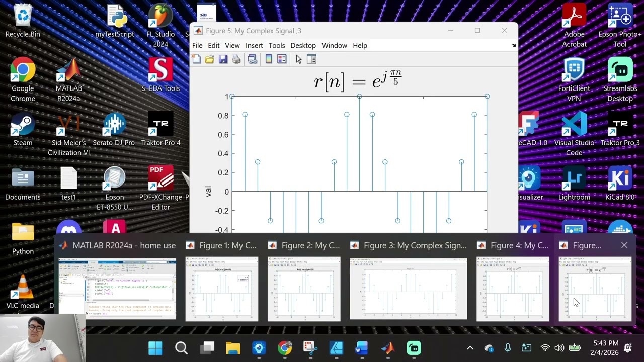644x362 pixels.
Task: Open Microsoft Word from the taskbar
Action: (362, 348)
